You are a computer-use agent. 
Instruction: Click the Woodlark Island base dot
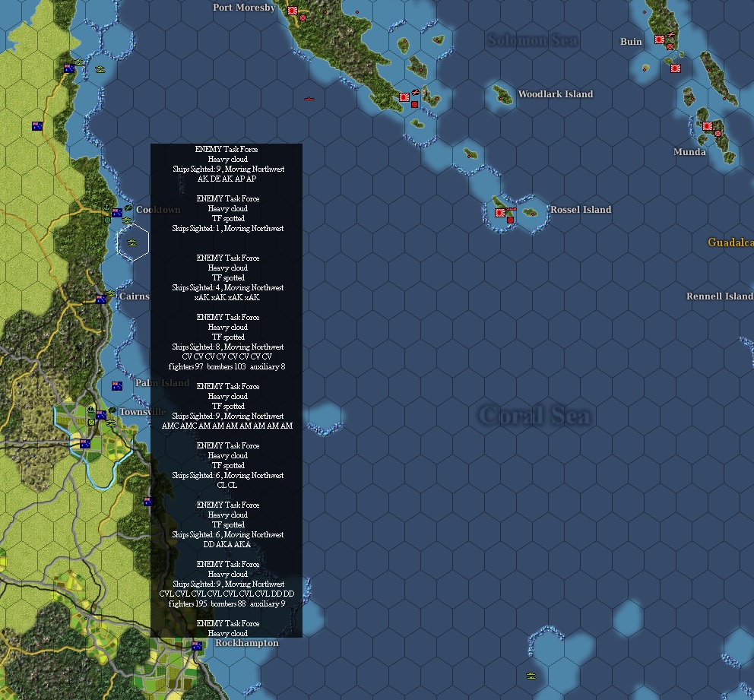pos(501,99)
